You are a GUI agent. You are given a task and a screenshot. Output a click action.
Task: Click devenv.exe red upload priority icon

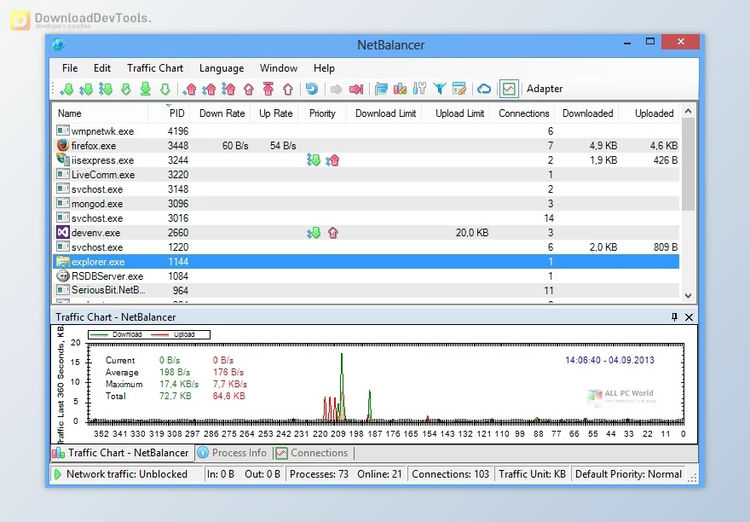[x=333, y=233]
